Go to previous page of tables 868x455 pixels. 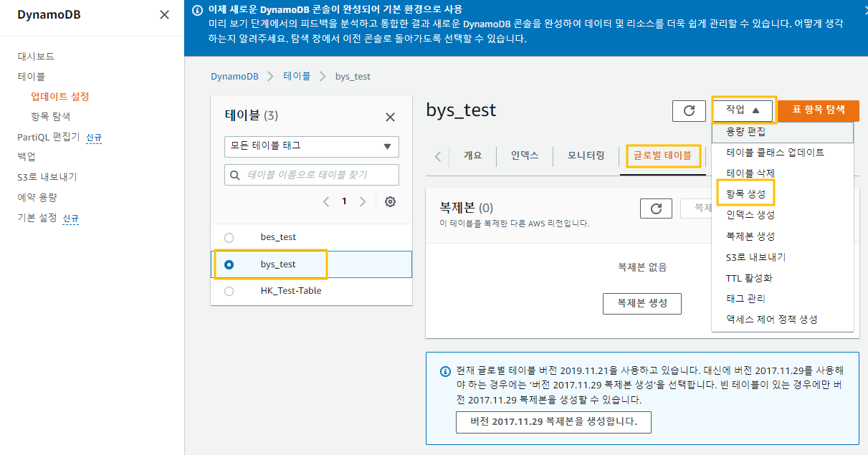pyautogui.click(x=326, y=201)
